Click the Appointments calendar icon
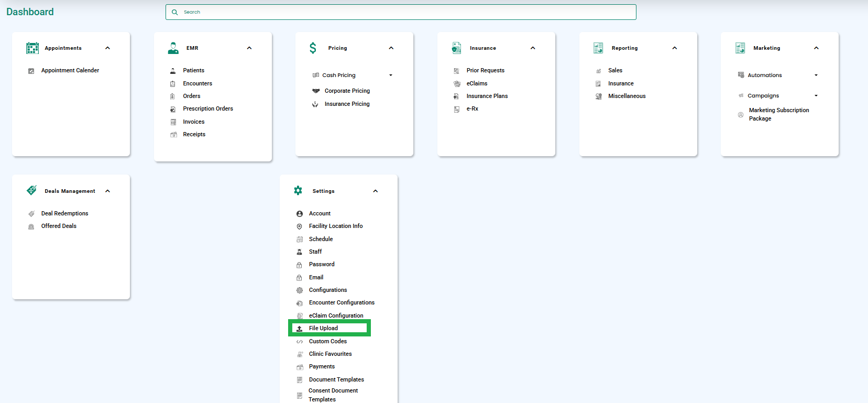The width and height of the screenshot is (868, 403). point(32,48)
